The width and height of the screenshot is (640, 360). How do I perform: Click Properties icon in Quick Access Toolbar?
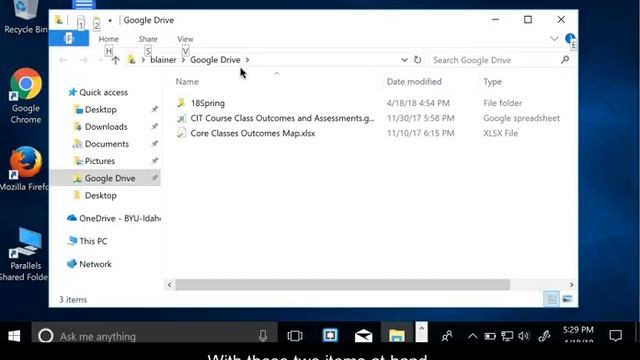81,21
